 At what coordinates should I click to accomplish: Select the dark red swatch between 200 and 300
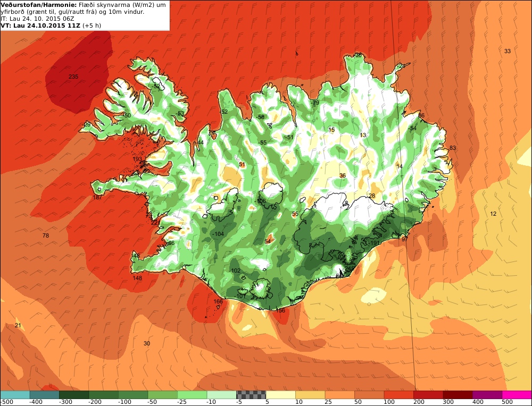click(428, 395)
